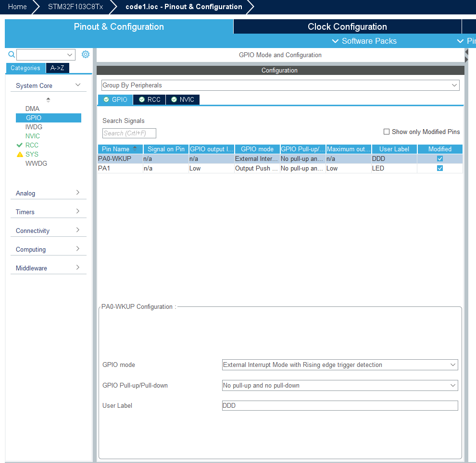Switch to the A->Z tab

[57, 68]
